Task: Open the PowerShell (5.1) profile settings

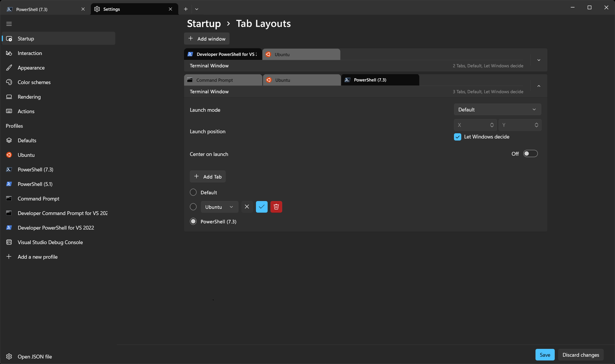Action: [x=35, y=184]
